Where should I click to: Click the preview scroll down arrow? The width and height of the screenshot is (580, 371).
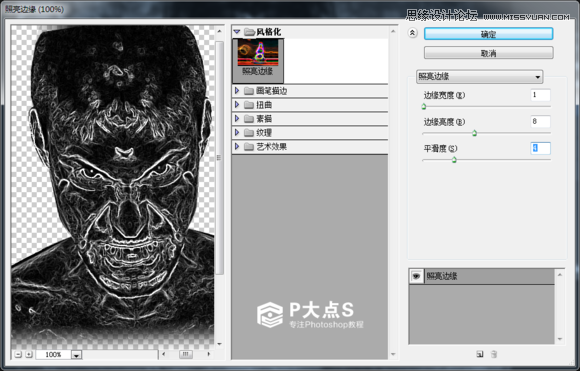[x=219, y=344]
